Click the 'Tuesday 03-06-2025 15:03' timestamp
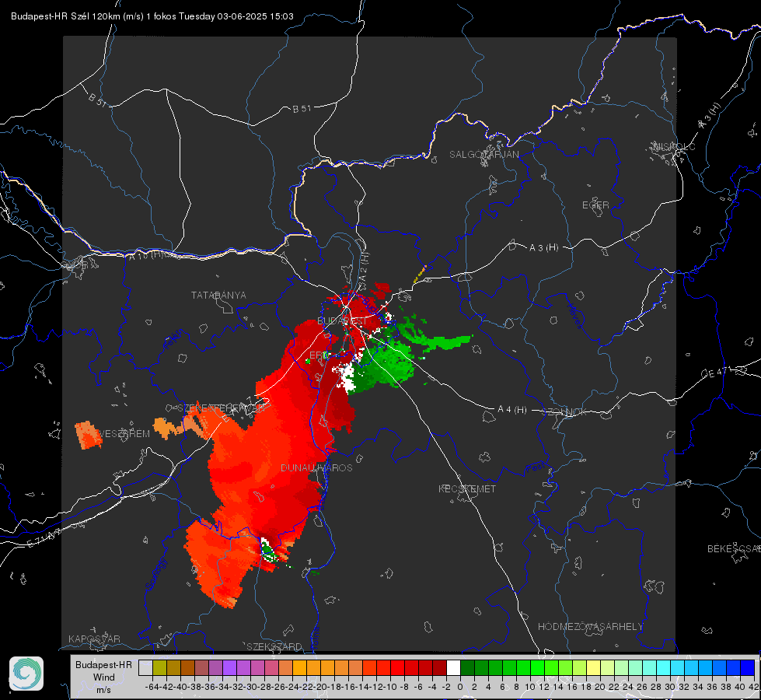Image resolution: width=761 pixels, height=700 pixels. [x=236, y=16]
